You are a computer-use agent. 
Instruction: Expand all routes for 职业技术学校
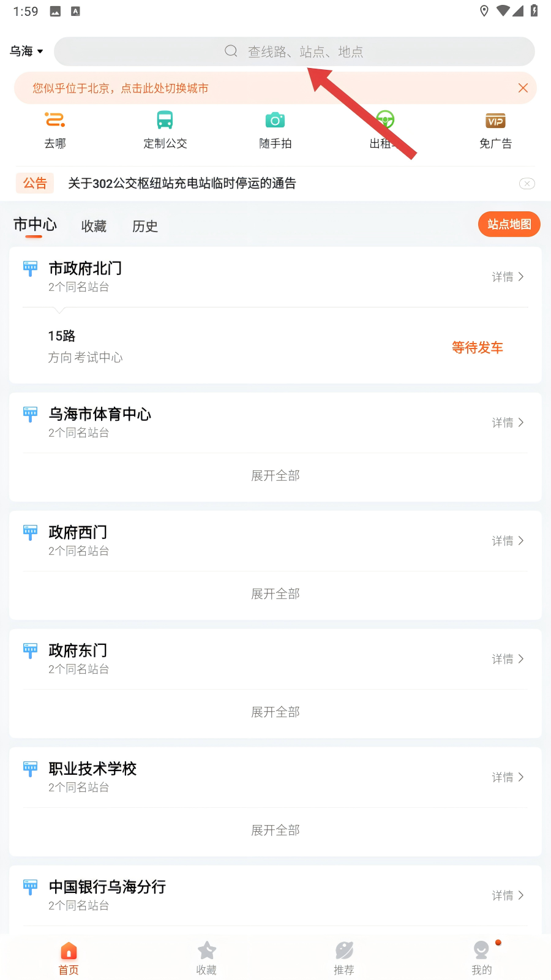[x=275, y=831]
